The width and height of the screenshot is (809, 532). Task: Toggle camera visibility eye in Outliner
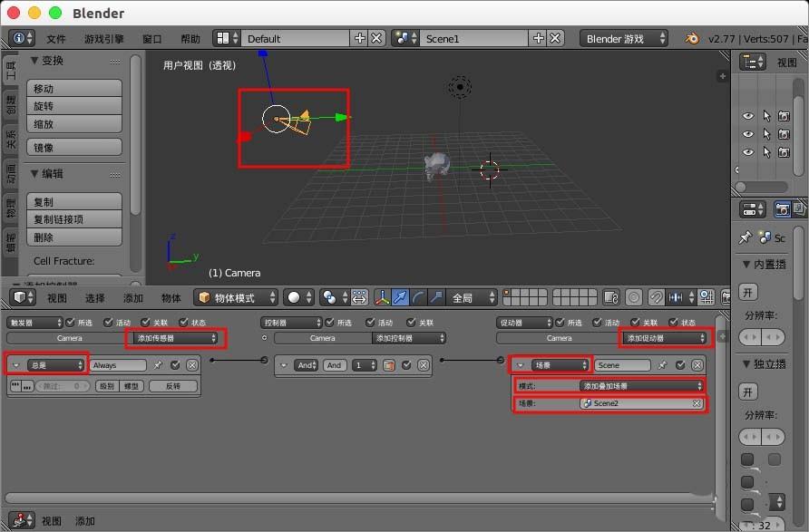click(x=748, y=116)
